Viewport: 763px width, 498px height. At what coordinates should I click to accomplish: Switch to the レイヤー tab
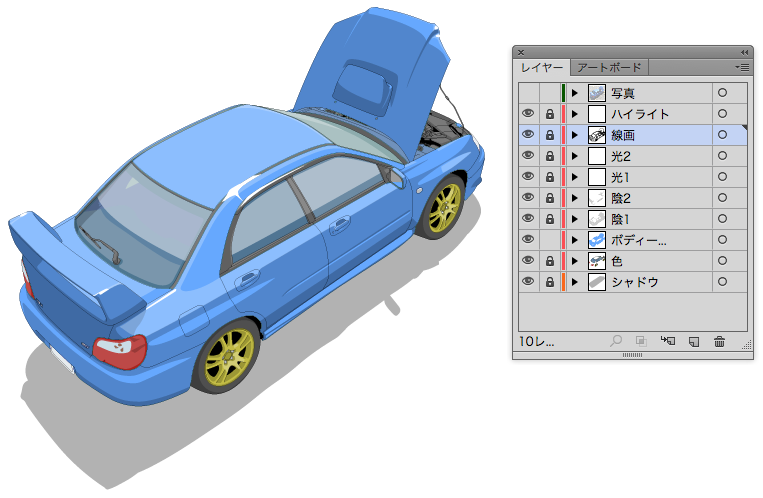542,67
